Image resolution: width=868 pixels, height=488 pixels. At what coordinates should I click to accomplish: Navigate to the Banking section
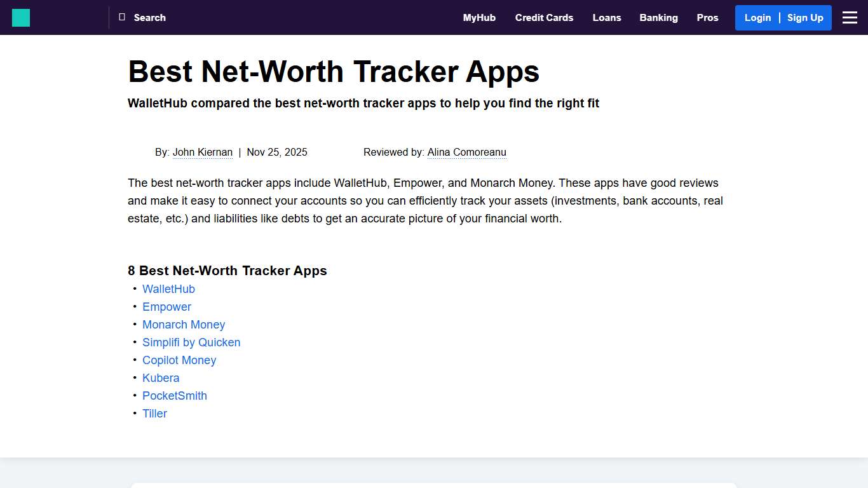pyautogui.click(x=658, y=17)
